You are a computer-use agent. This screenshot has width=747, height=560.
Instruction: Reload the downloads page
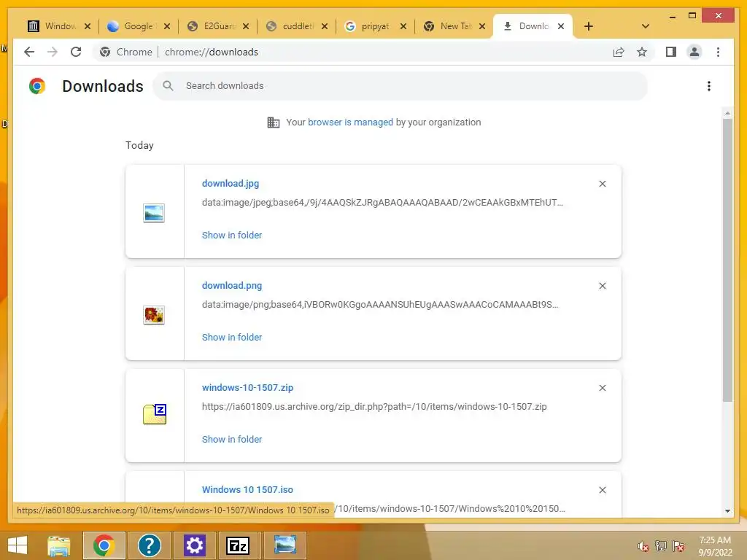point(76,52)
